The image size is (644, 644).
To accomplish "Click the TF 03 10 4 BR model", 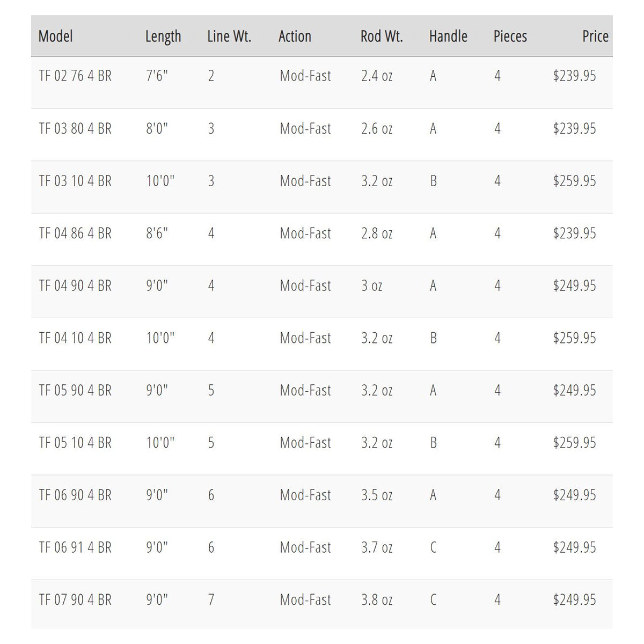I will tap(75, 181).
